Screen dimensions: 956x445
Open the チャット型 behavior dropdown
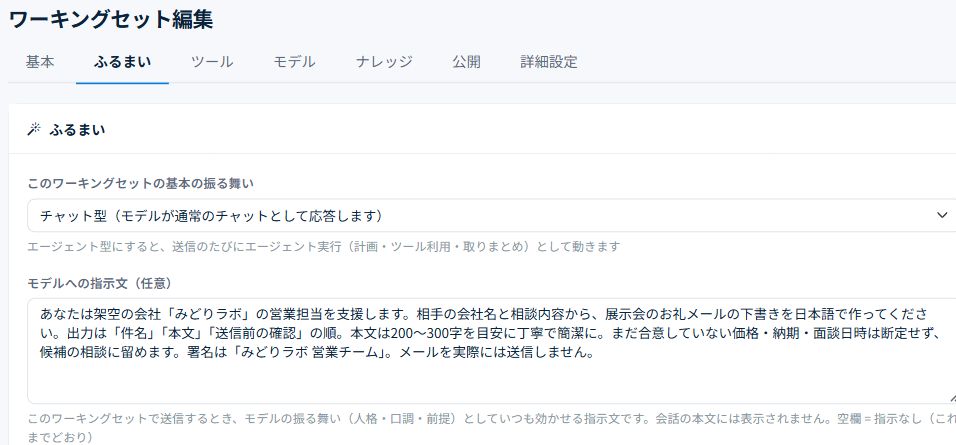pos(491,215)
